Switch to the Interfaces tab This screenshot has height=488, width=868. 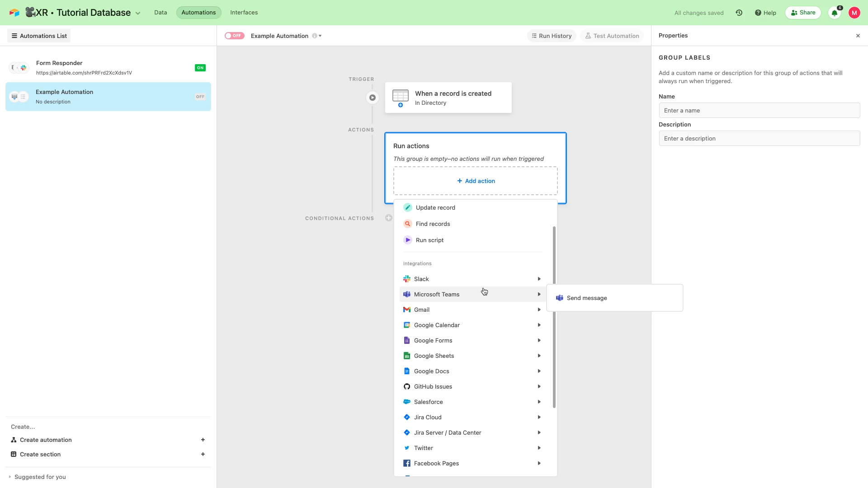[244, 13]
